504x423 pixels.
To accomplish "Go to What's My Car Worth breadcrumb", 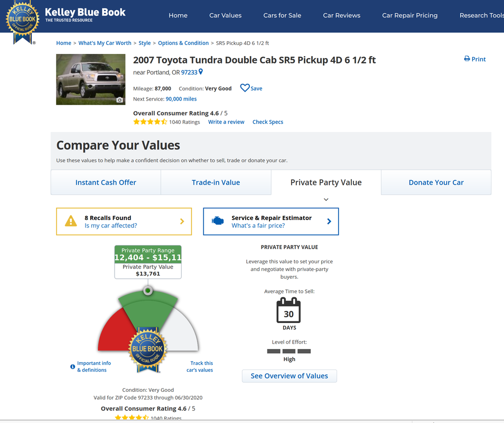I will pyautogui.click(x=105, y=43).
